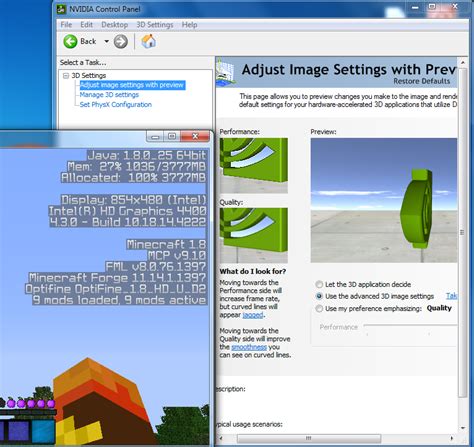The image size is (474, 447).
Task: Select Use the advanced 3D image settings
Action: coord(375,296)
